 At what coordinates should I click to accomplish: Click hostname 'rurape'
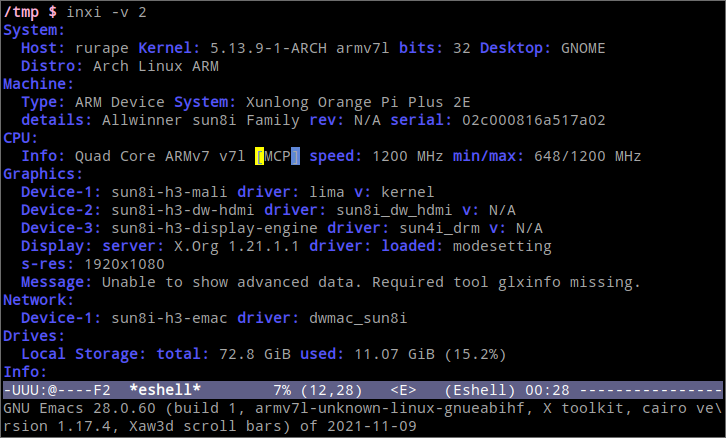(x=102, y=48)
